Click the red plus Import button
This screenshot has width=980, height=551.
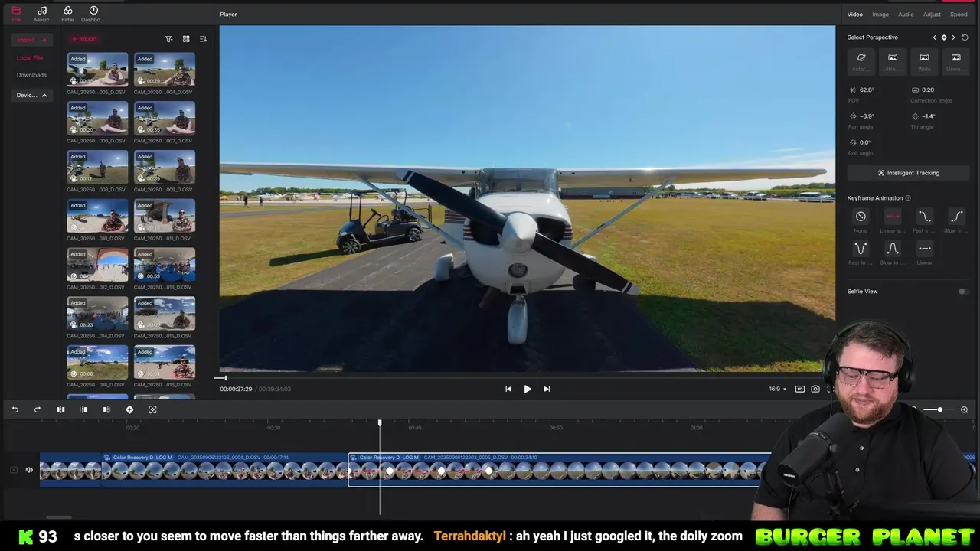[x=84, y=39]
